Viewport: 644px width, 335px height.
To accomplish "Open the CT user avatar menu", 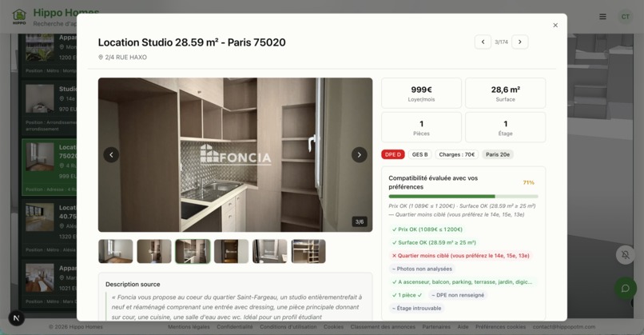I will click(625, 17).
